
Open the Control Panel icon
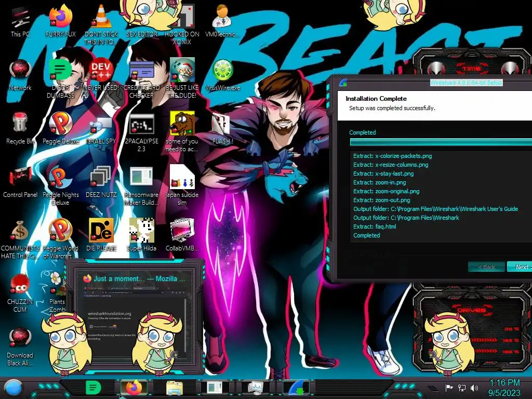coord(20,182)
